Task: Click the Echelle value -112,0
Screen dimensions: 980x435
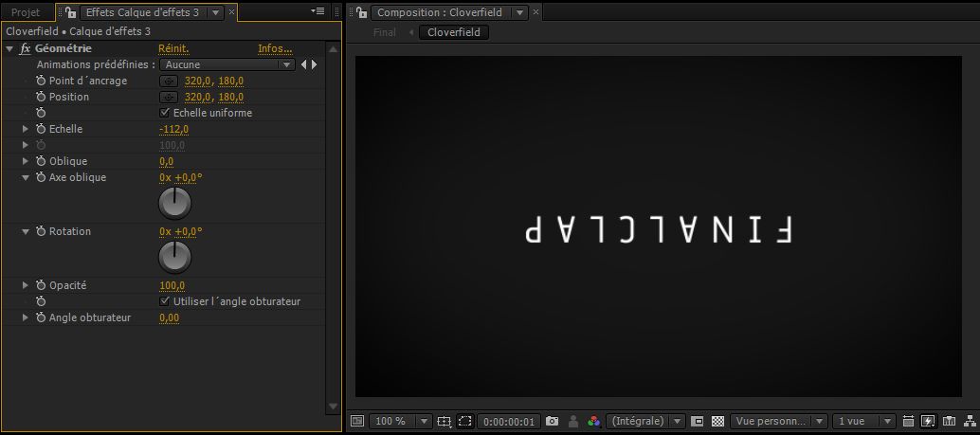Action: click(x=173, y=130)
